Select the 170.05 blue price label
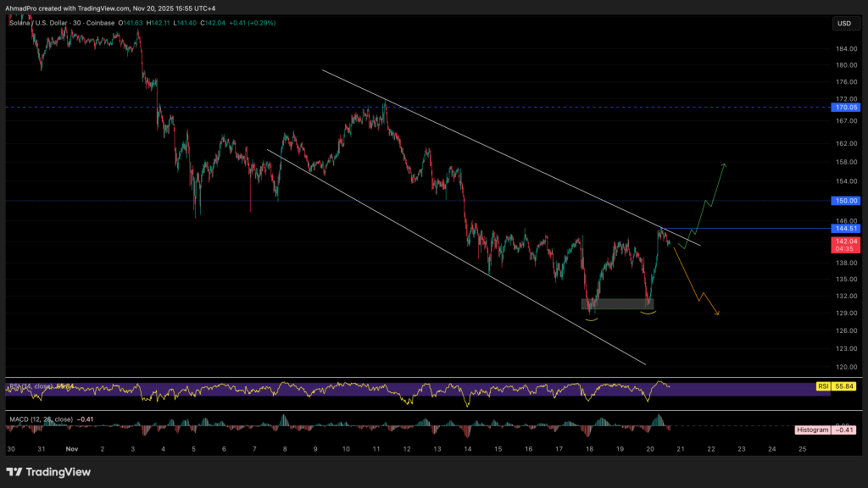 [846, 108]
